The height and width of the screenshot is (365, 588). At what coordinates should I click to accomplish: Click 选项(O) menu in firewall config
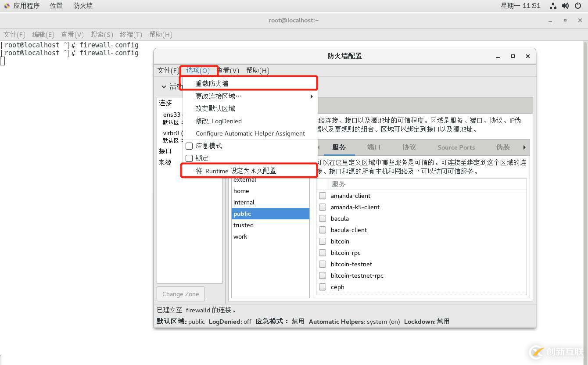pyautogui.click(x=198, y=70)
